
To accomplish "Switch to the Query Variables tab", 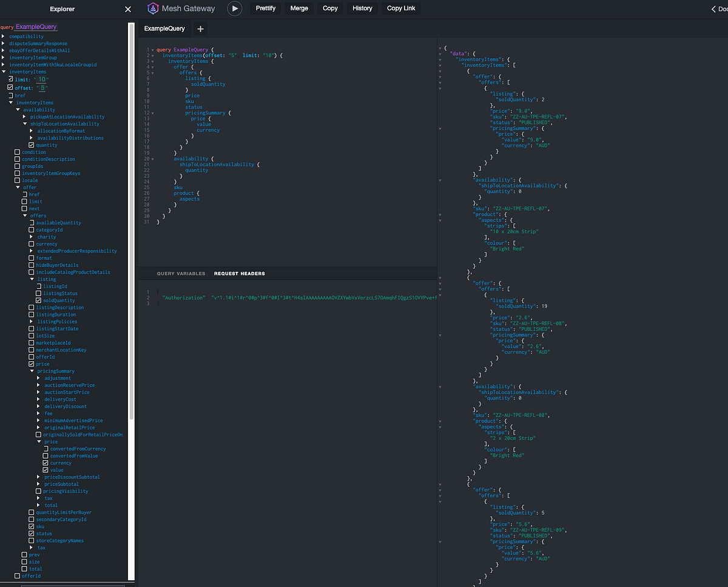I will click(x=181, y=274).
